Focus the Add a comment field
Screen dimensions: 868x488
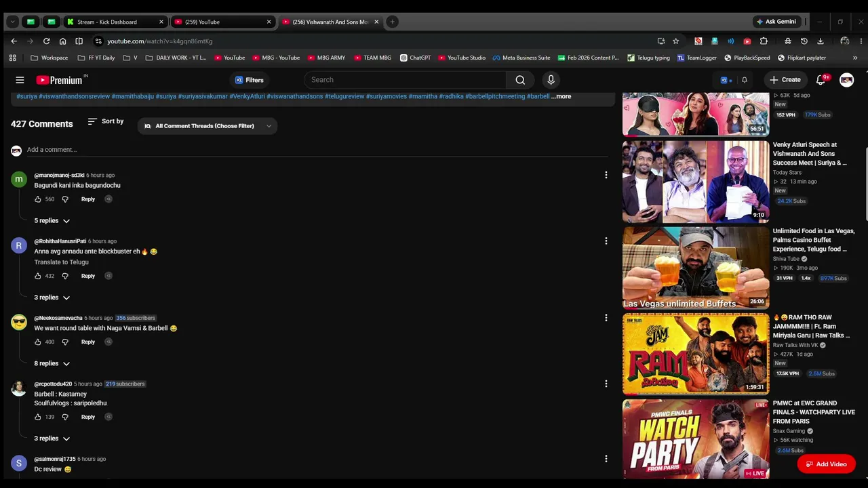point(317,150)
